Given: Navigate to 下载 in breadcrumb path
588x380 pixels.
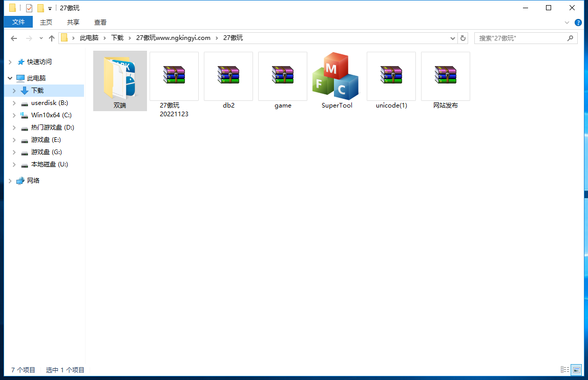Looking at the screenshot, I should pos(117,38).
